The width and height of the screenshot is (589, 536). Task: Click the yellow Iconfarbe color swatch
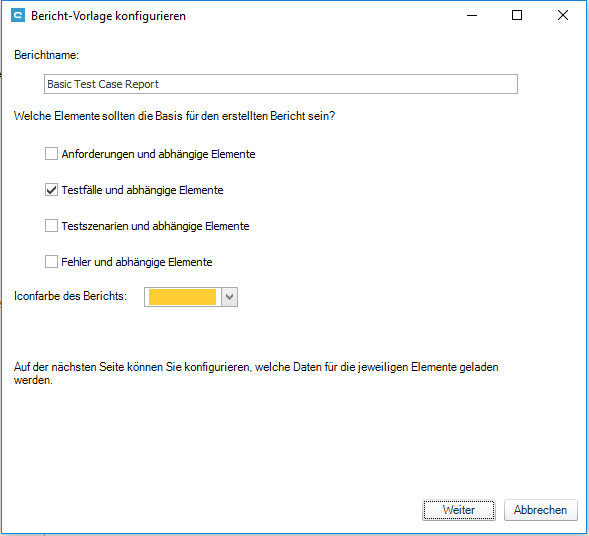[183, 297]
